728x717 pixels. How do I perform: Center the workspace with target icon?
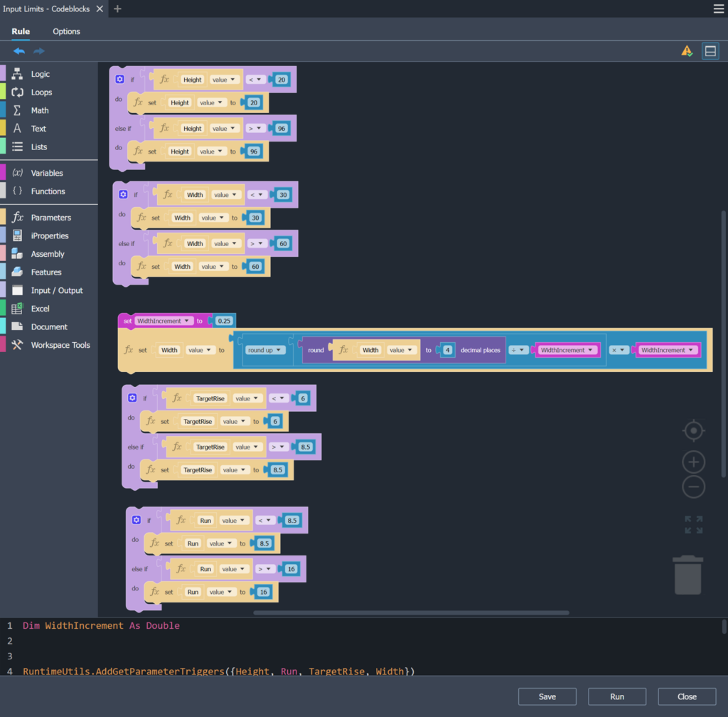click(x=694, y=431)
